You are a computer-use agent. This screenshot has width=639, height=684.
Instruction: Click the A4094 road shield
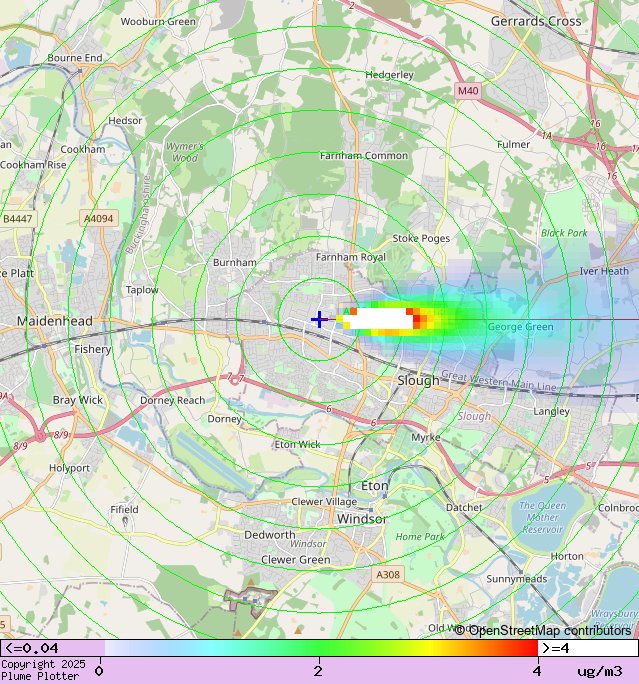coord(99,219)
